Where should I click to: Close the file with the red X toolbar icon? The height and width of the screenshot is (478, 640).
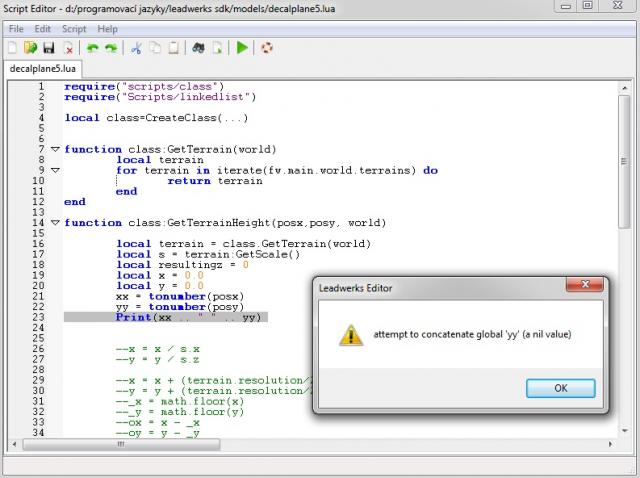[68, 47]
